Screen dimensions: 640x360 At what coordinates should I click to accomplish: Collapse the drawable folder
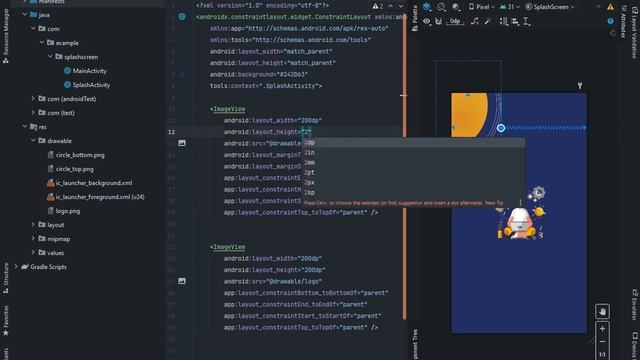point(33,141)
